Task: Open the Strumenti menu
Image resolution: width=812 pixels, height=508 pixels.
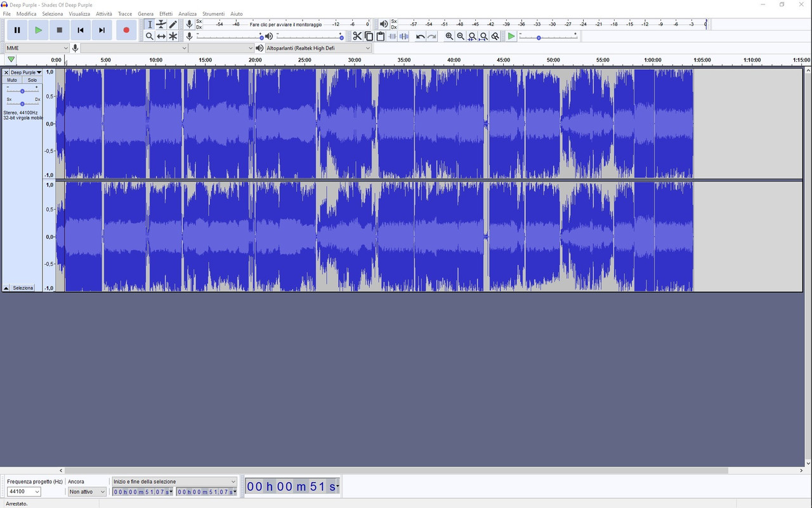Action: (x=214, y=13)
